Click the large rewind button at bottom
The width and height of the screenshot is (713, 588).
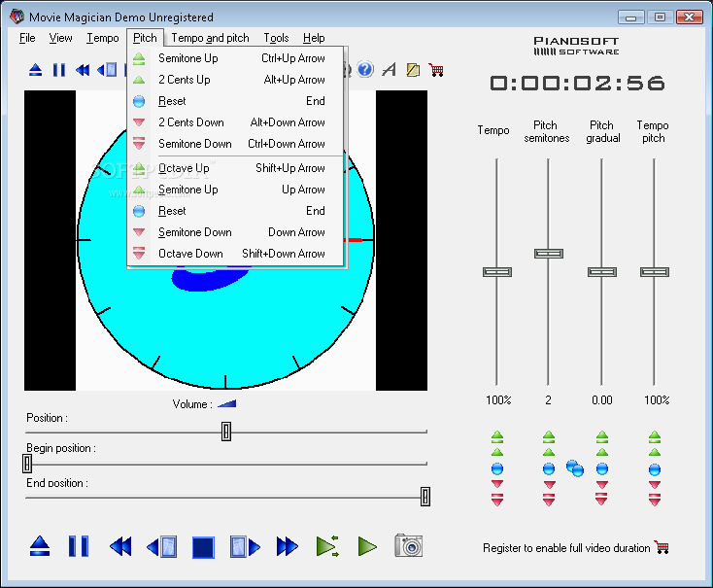pyautogui.click(x=120, y=546)
